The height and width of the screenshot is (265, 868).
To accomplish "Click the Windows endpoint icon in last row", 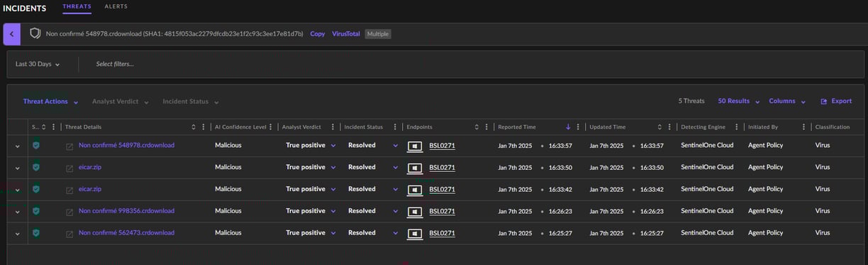I will coord(415,234).
